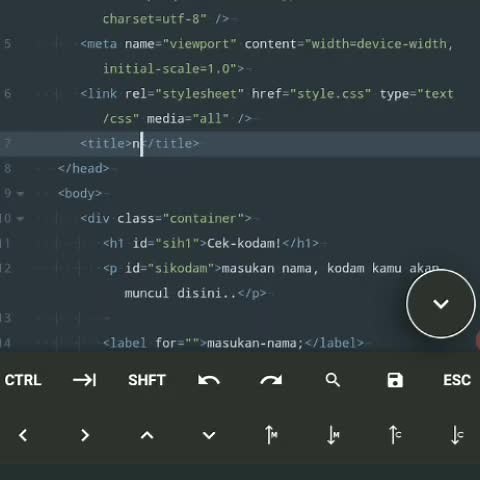Tap the round floating chevron-down button

coord(441,304)
